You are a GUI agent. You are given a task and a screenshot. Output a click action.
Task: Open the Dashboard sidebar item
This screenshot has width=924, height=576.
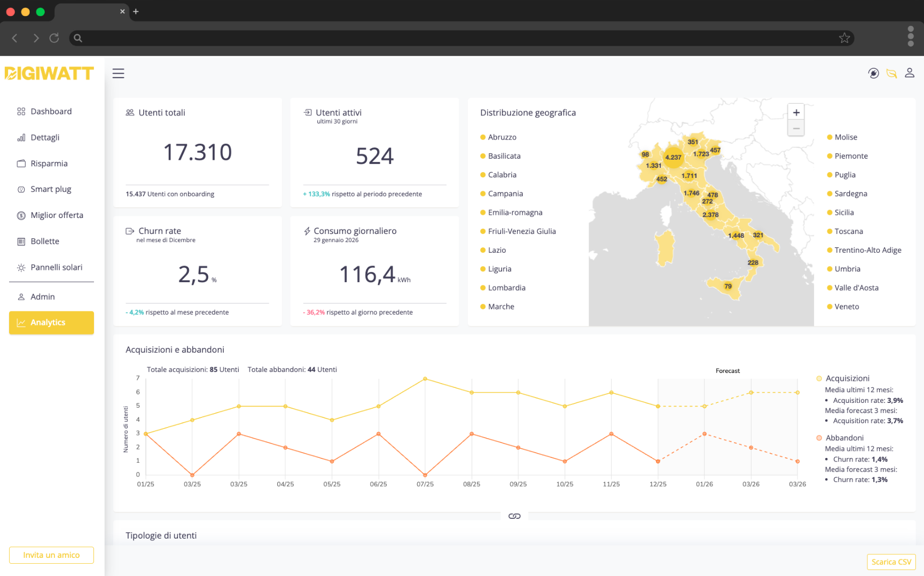[51, 111]
